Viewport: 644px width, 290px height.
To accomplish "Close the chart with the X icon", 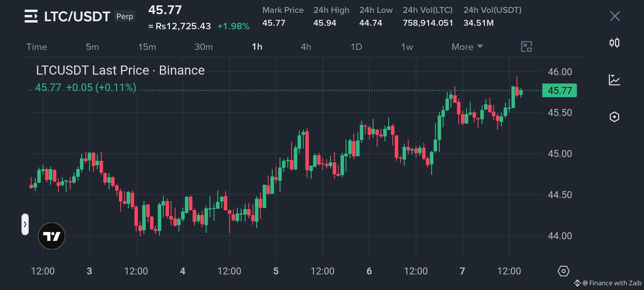I will 615,16.
